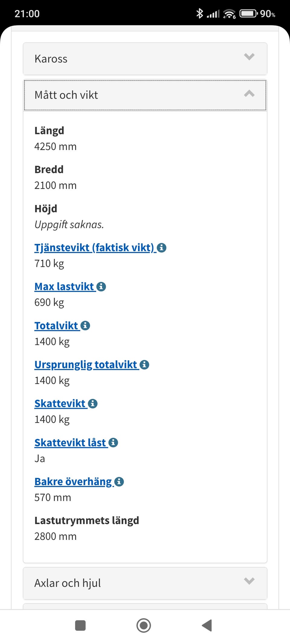Screen dimensions: 290x644
Task: Tap info icon beside Skattevikt låst
Action: pyautogui.click(x=113, y=443)
